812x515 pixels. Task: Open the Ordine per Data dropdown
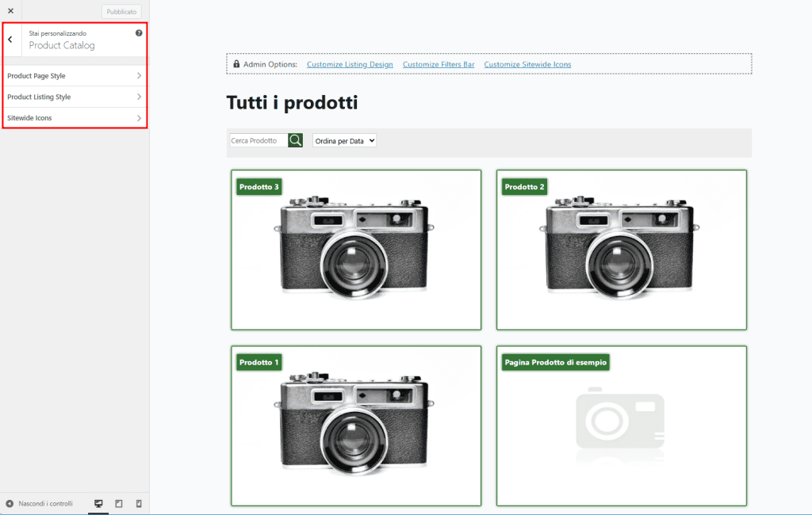point(344,139)
